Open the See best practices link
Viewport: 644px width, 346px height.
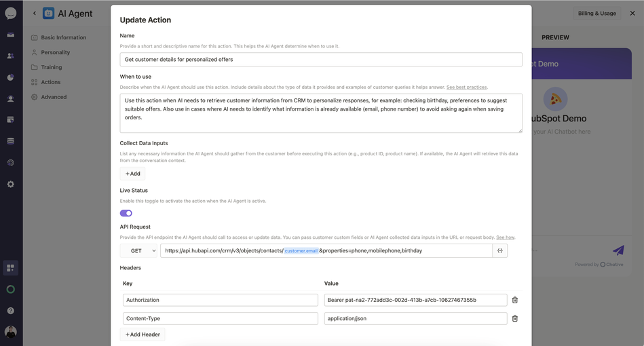(467, 87)
